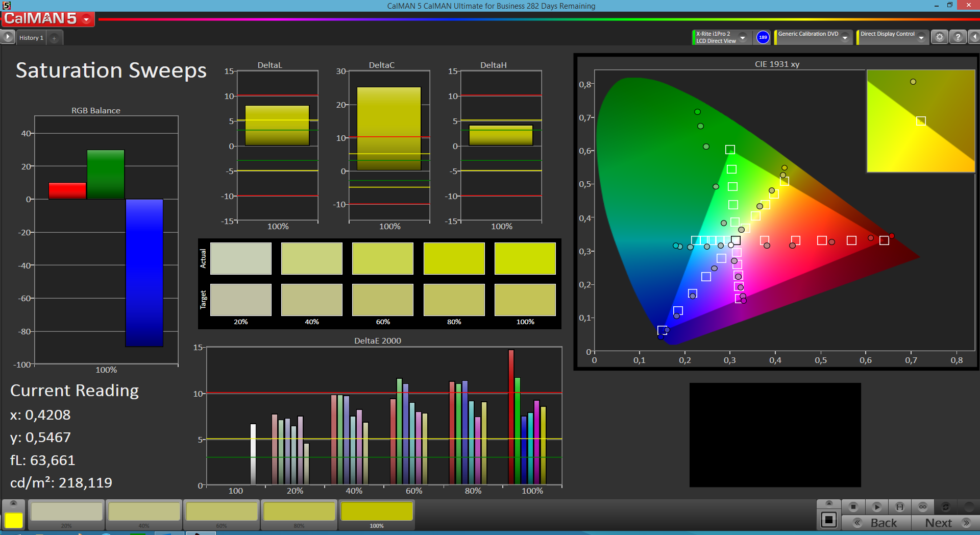Go to the previous page with Back
The height and width of the screenshot is (535, 980).
coord(876,523)
